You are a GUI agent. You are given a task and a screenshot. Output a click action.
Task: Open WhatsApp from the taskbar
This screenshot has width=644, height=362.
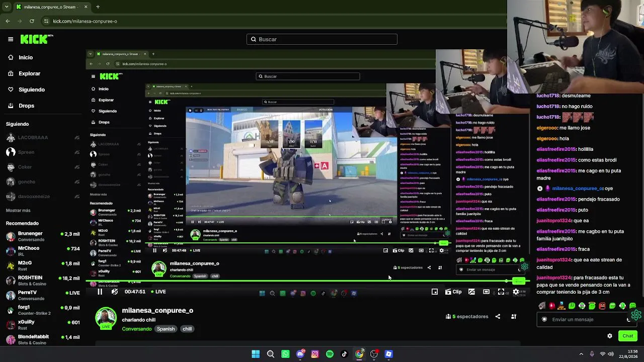(285, 354)
